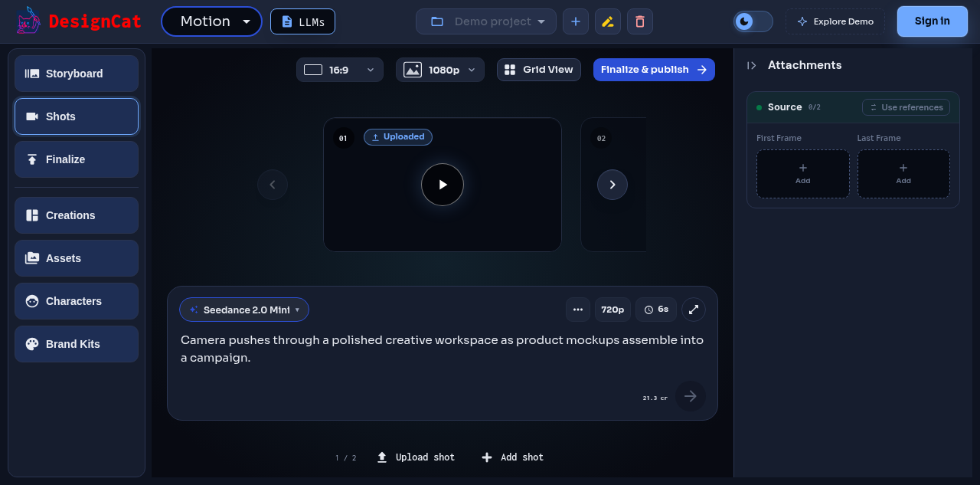
Task: Click the Uploaded badge on shot 01
Action: (398, 137)
